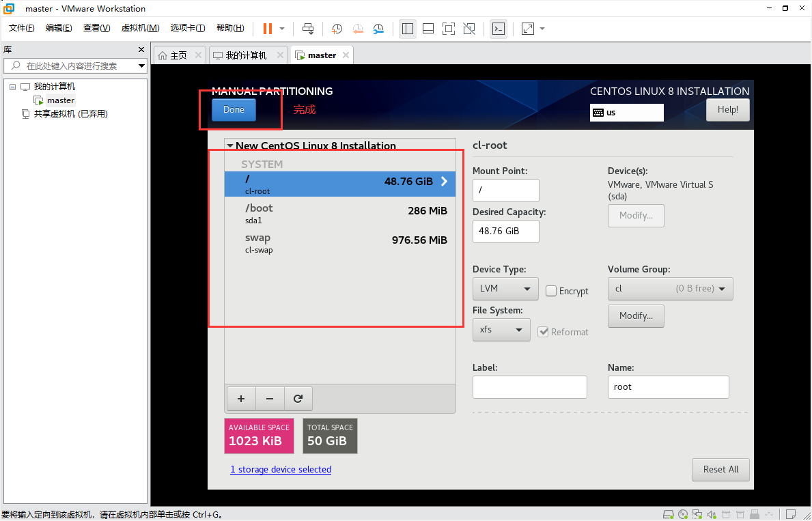
Task: Collapse the 我的计算机 tree node
Action: click(x=13, y=87)
